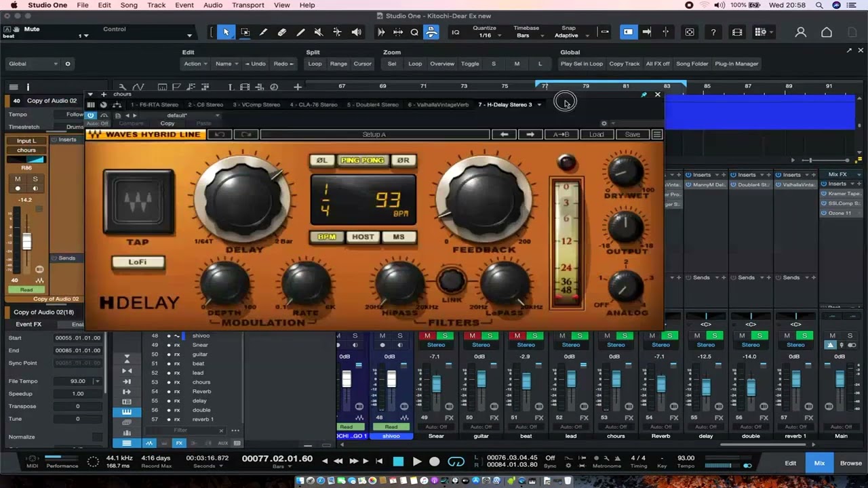Screen dimensions: 868x488
Task: Select the Range tool
Action: tap(245, 32)
